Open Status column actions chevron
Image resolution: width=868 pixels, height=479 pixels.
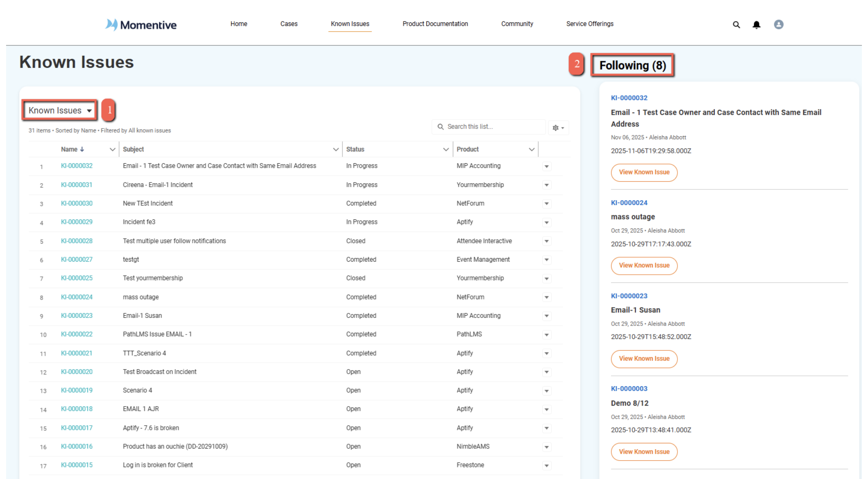446,149
